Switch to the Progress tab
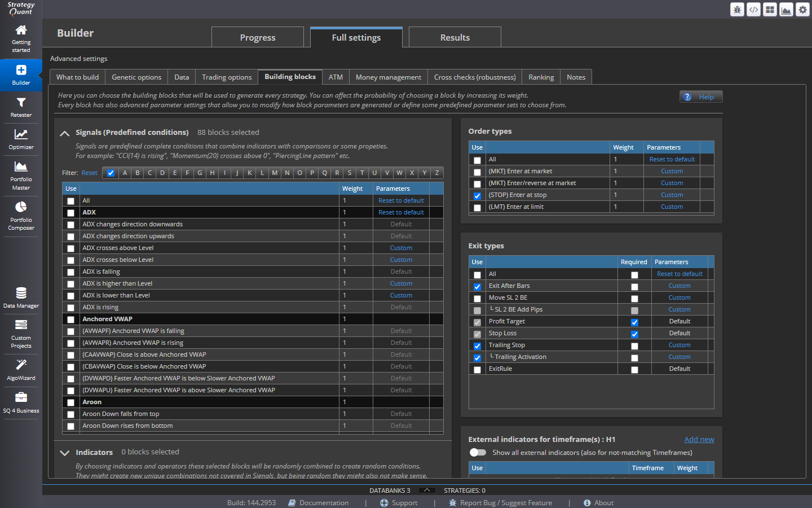The height and width of the screenshot is (508, 812). click(x=258, y=37)
